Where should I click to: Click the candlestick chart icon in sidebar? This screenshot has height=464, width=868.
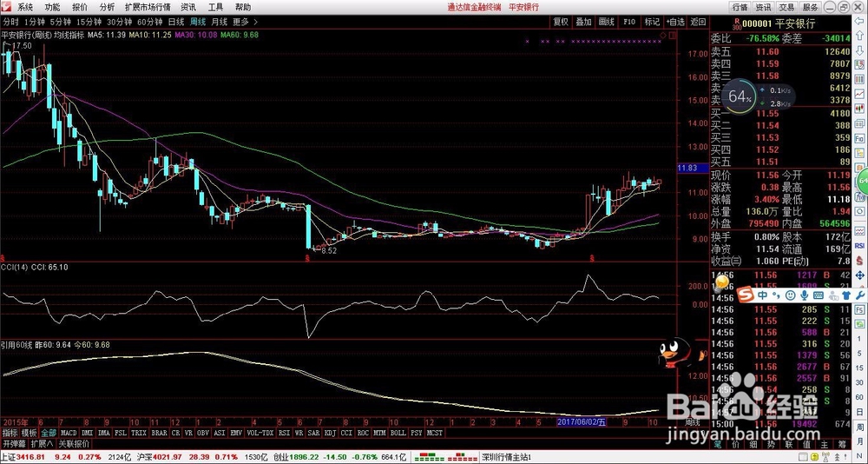(859, 109)
